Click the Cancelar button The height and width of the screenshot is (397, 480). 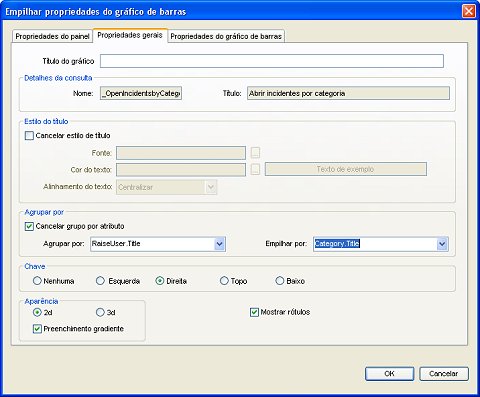click(x=444, y=374)
